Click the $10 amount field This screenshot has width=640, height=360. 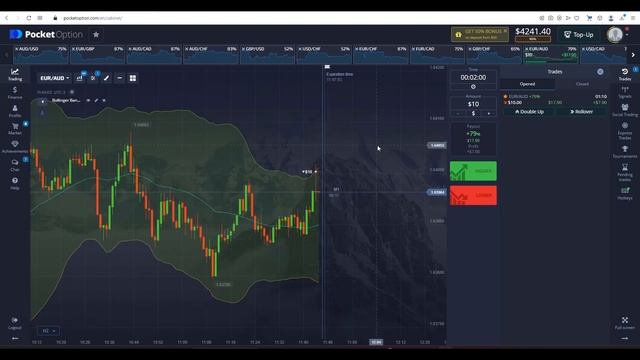coord(473,104)
